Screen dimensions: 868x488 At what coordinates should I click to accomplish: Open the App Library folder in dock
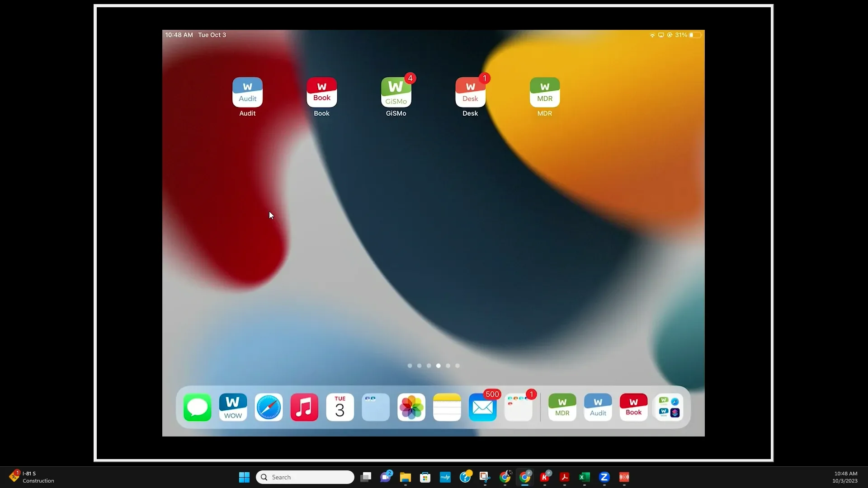pyautogui.click(x=669, y=407)
